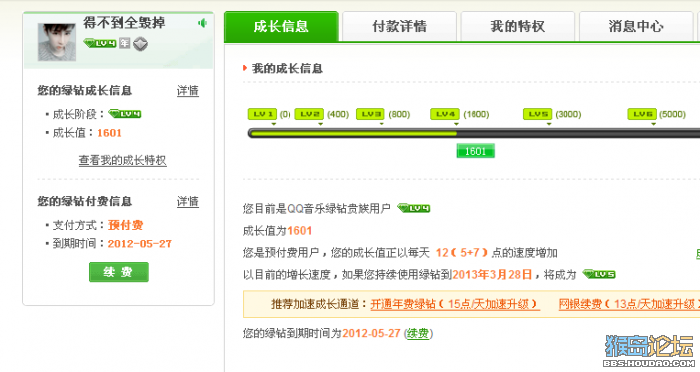This screenshot has height=372, width=700.
Task: Click the LV4 level marker badge on the bar
Action: point(445,114)
